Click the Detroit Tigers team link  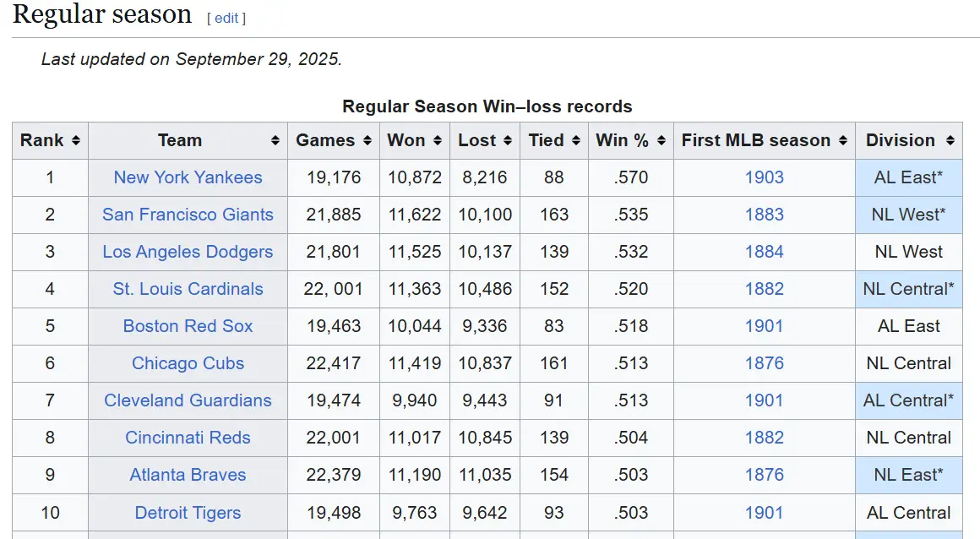pyautogui.click(x=188, y=513)
